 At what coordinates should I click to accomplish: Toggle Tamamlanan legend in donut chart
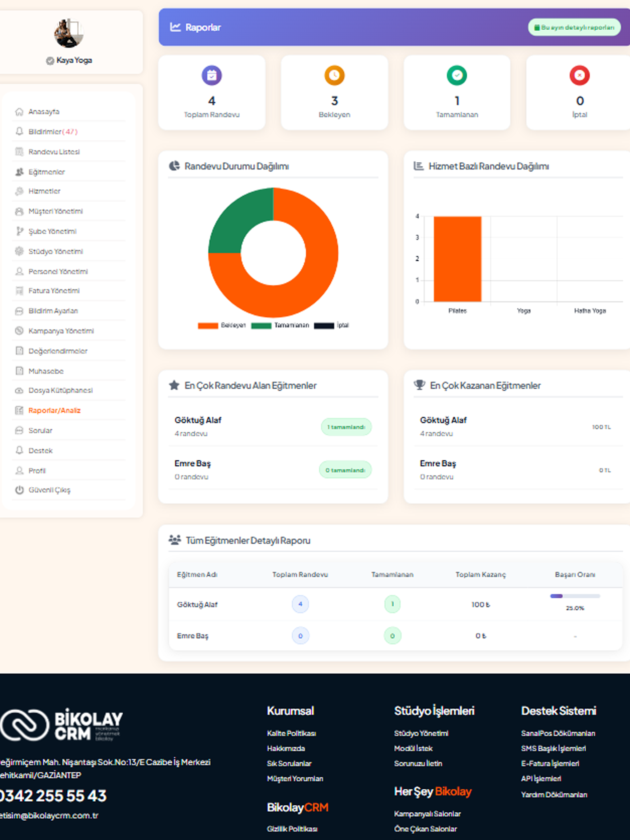[280, 325]
